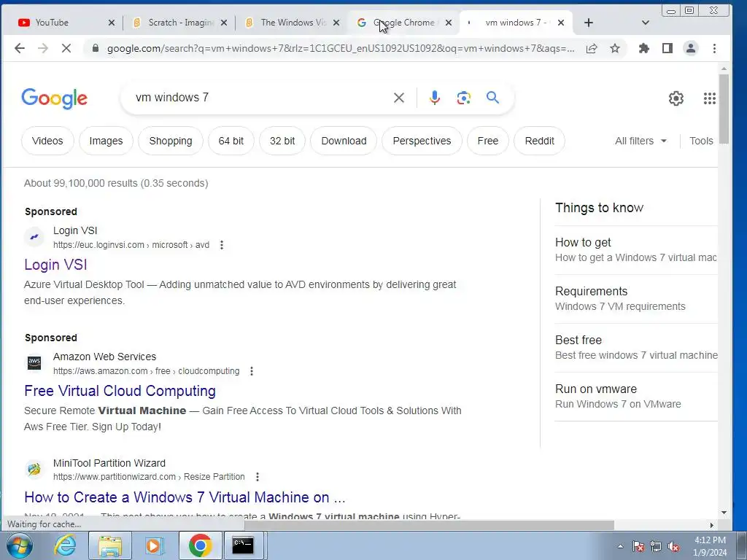This screenshot has width=747, height=560.
Task: Launch Internet Explorer from the taskbar
Action: pos(65,545)
